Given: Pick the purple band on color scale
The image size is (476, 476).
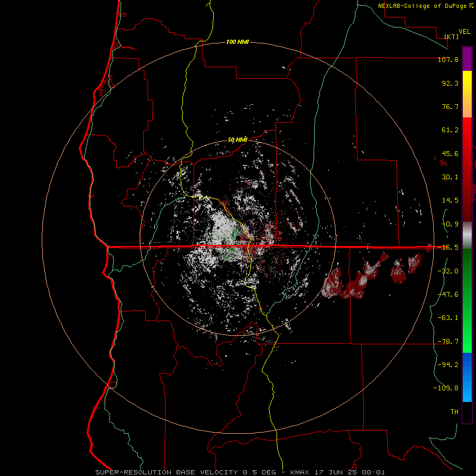Looking at the screenshot, I should pyautogui.click(x=467, y=59).
